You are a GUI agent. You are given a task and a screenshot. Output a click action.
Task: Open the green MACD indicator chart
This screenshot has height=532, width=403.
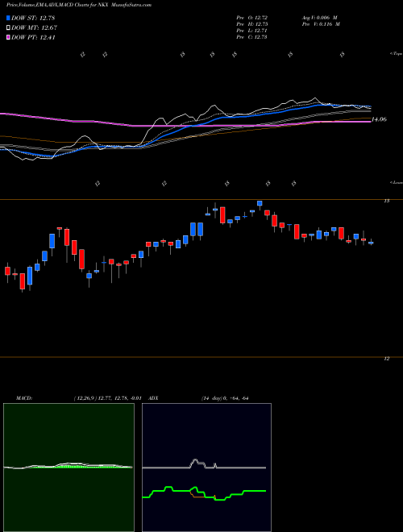(69, 468)
